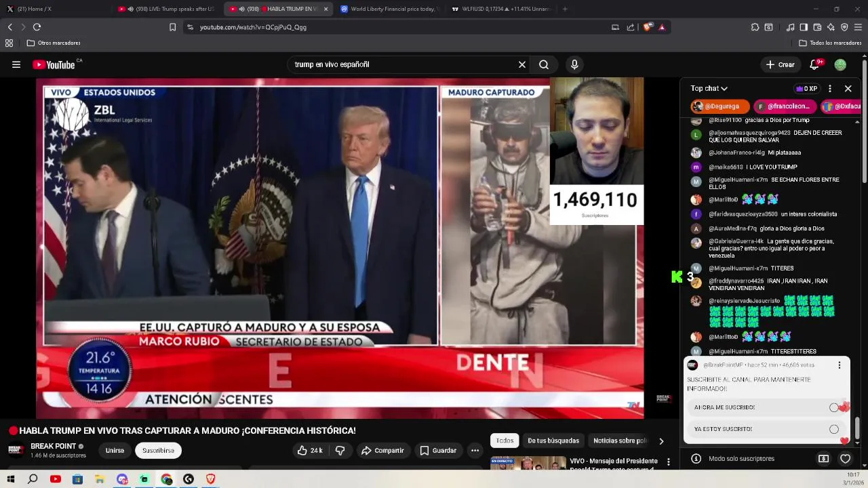Run search with magnifier button
This screenshot has width=868, height=488.
pyautogui.click(x=544, y=64)
